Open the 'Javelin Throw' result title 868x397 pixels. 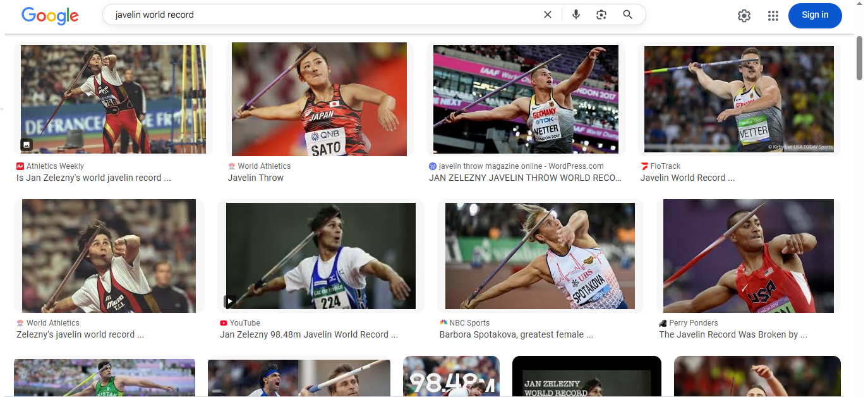(x=256, y=178)
